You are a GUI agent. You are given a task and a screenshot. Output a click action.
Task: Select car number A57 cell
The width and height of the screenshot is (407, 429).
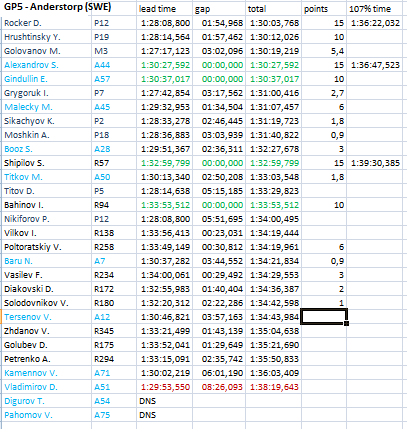(114, 79)
